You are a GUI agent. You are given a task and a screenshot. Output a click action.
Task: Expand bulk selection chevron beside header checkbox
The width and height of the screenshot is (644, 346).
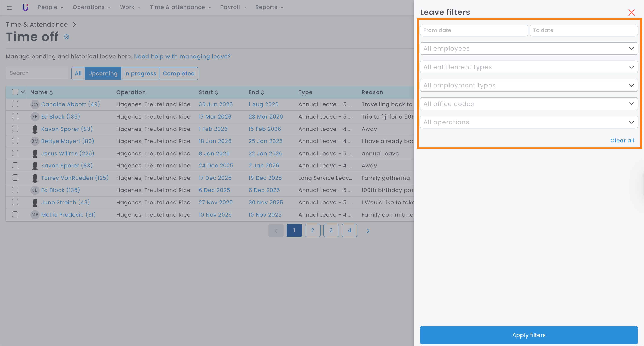pyautogui.click(x=23, y=92)
